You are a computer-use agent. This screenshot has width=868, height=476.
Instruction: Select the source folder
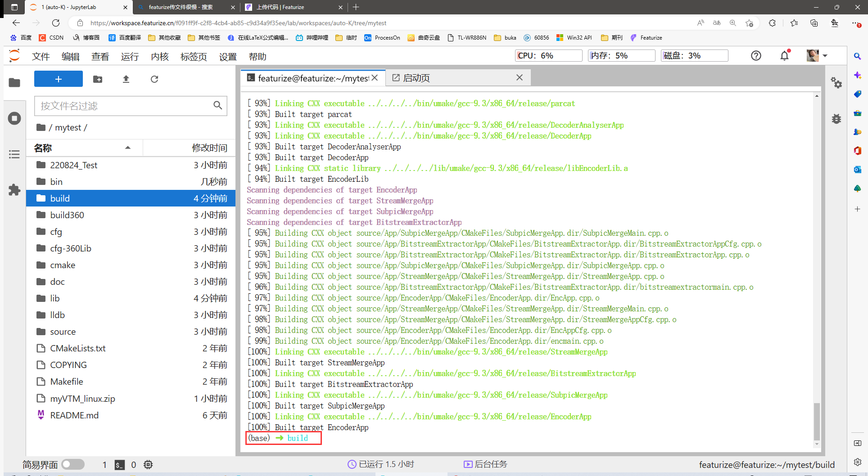tap(131, 332)
